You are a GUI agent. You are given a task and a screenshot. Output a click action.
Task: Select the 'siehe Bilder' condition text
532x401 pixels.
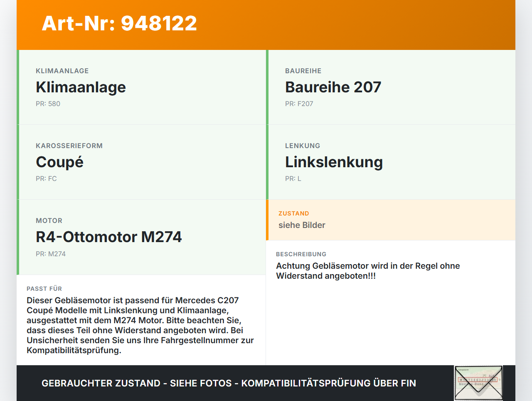pos(302,225)
